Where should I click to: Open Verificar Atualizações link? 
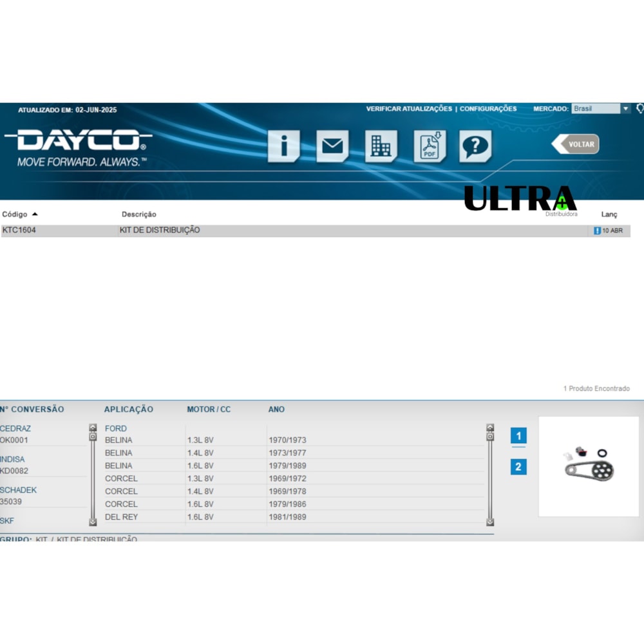coord(409,109)
